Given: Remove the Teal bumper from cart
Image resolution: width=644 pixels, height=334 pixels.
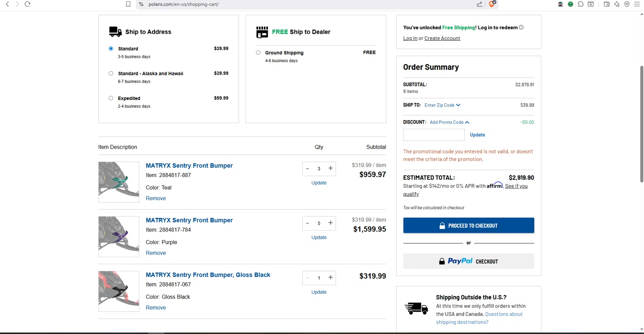Looking at the screenshot, I should [156, 199].
